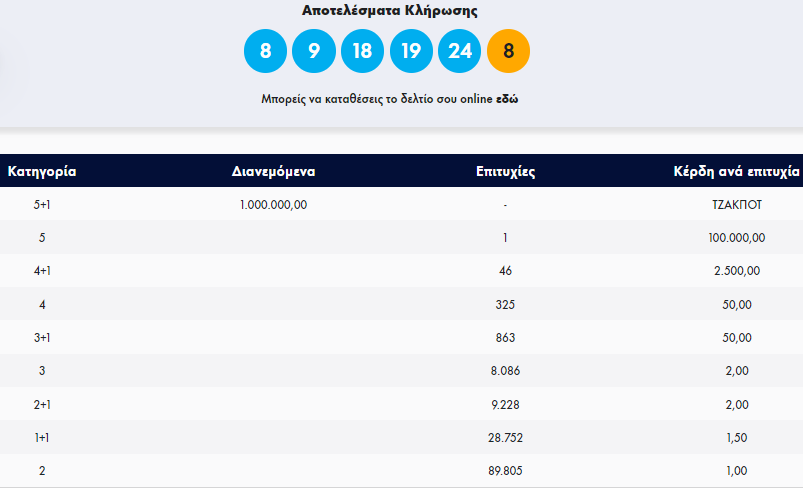Click the 'Επιτυχίες' column header
The height and width of the screenshot is (488, 803).
point(506,171)
